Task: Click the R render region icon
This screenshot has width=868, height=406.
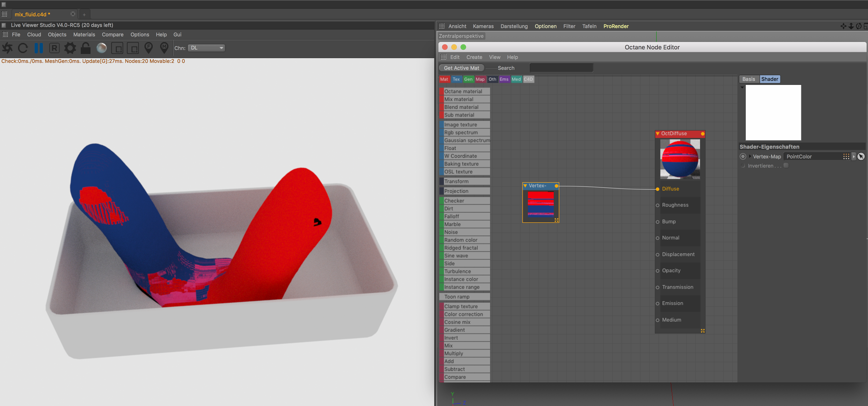Action: click(x=54, y=48)
